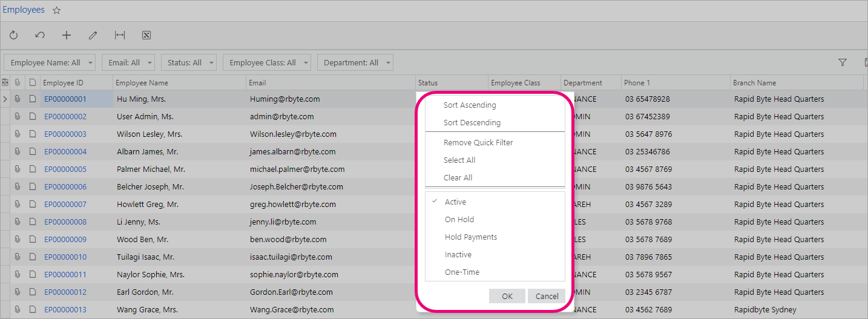
Task: Click the Status column header
Action: pos(452,83)
